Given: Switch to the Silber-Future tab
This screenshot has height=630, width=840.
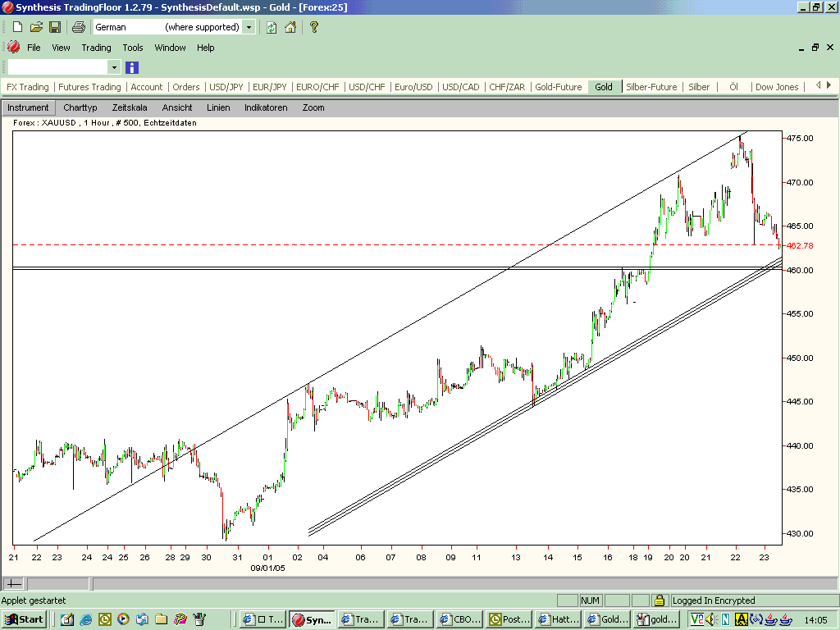Looking at the screenshot, I should 651,87.
